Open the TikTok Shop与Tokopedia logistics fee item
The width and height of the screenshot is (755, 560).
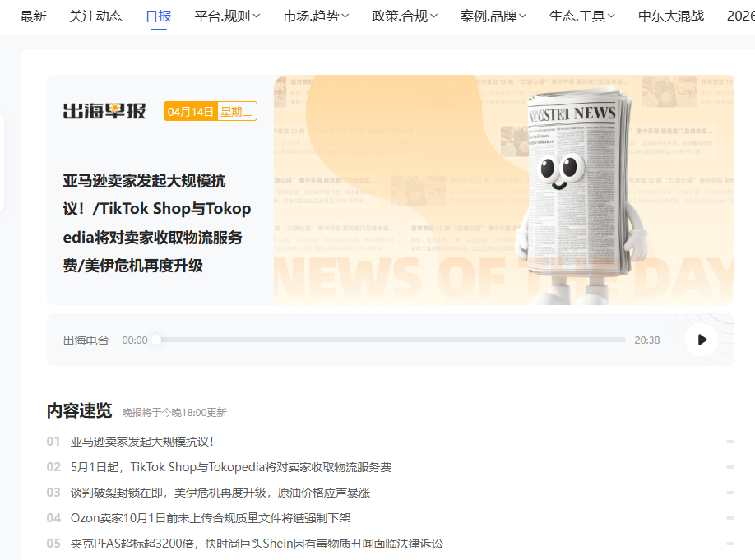[230, 467]
